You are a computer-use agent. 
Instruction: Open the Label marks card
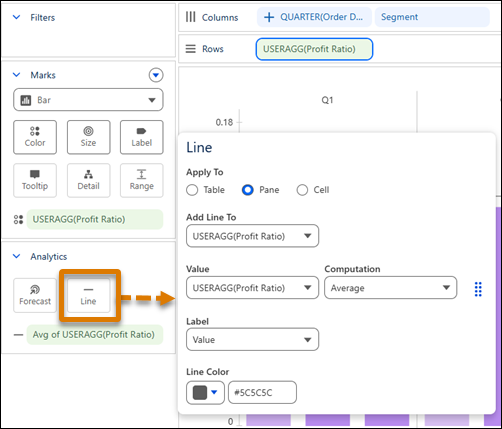[142, 137]
